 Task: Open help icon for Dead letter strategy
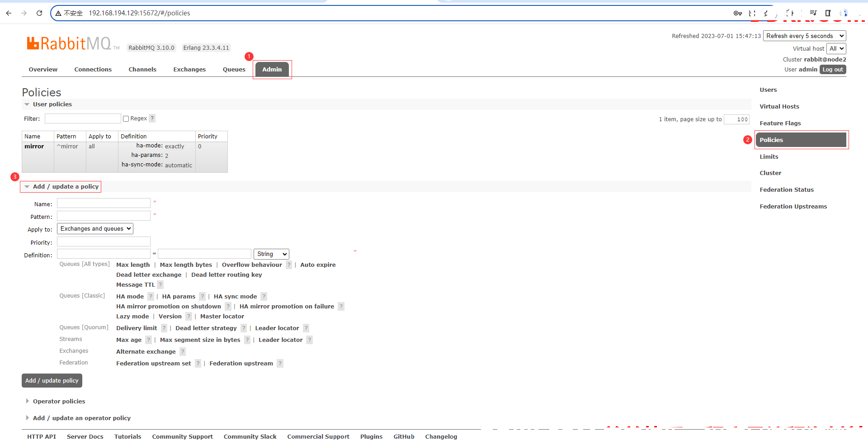pyautogui.click(x=244, y=328)
